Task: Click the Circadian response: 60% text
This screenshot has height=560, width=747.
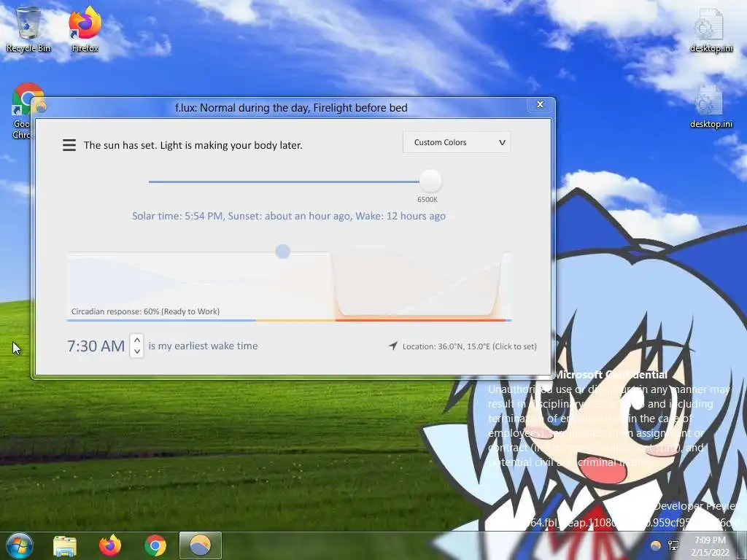Action: click(x=145, y=311)
